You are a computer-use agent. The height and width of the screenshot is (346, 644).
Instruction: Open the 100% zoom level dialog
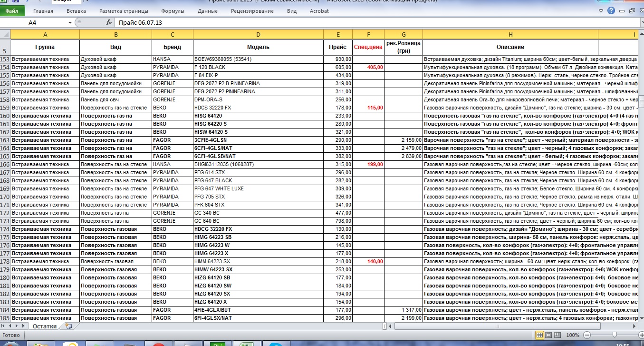573,335
